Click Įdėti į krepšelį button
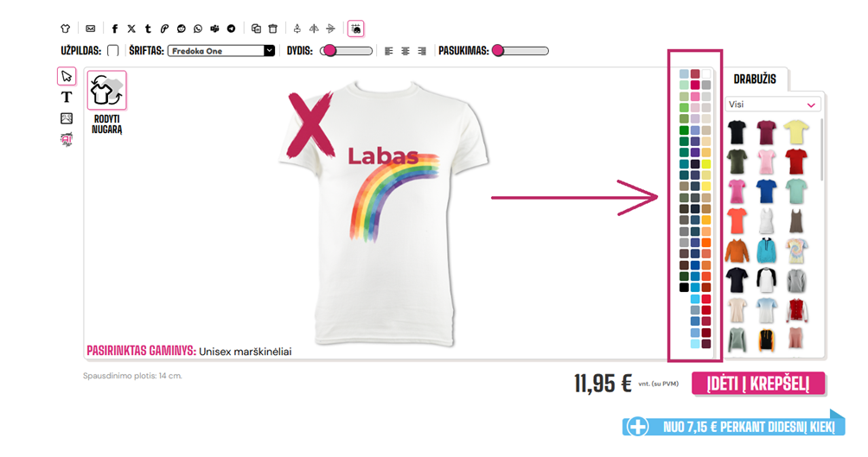 tap(758, 384)
